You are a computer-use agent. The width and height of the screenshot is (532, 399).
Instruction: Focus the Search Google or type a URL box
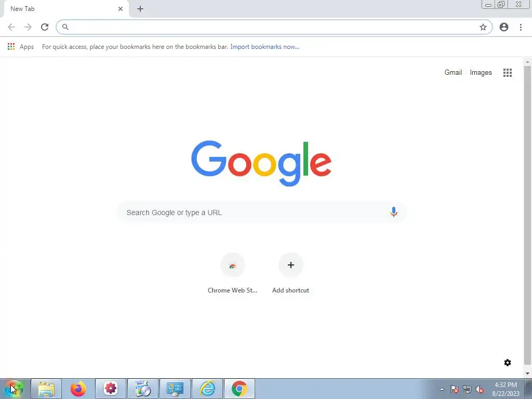(262, 212)
